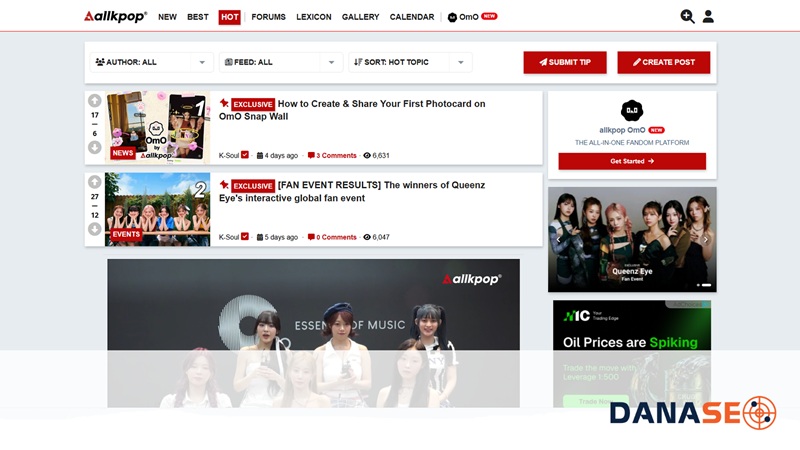
Task: Expand the Sort: Hot Topic dropdown
Action: click(410, 62)
